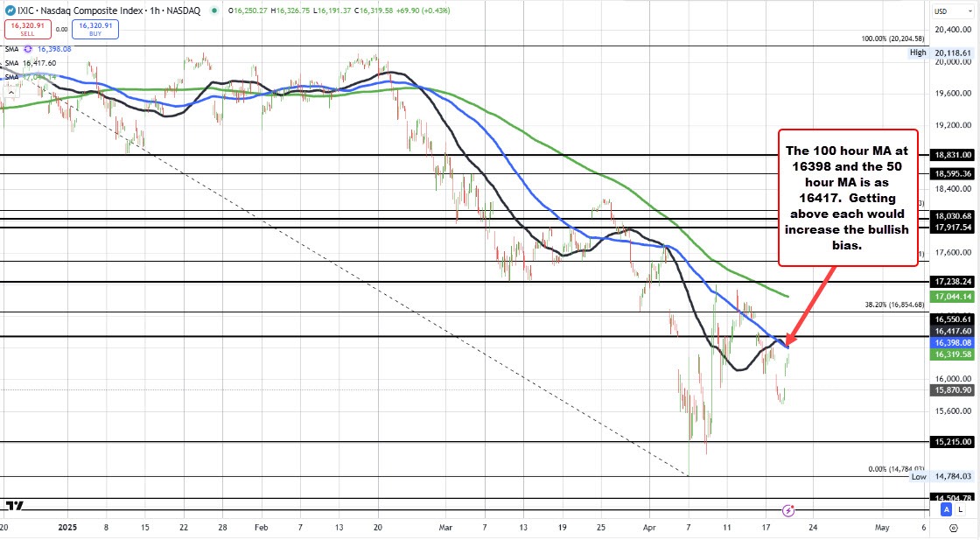This screenshot has width=980, height=540.
Task: Click the NASDAQ exchange label in the legend
Action: tap(185, 10)
